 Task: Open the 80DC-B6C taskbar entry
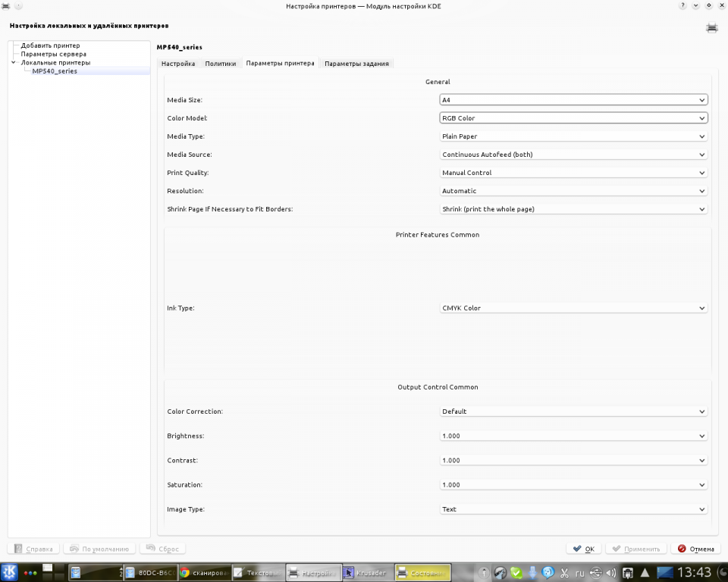150,573
